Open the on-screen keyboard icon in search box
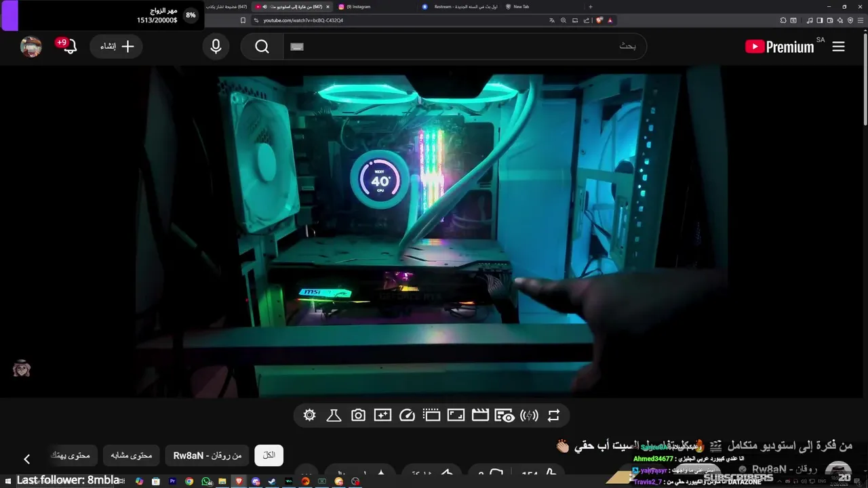This screenshot has height=488, width=868. (x=297, y=47)
